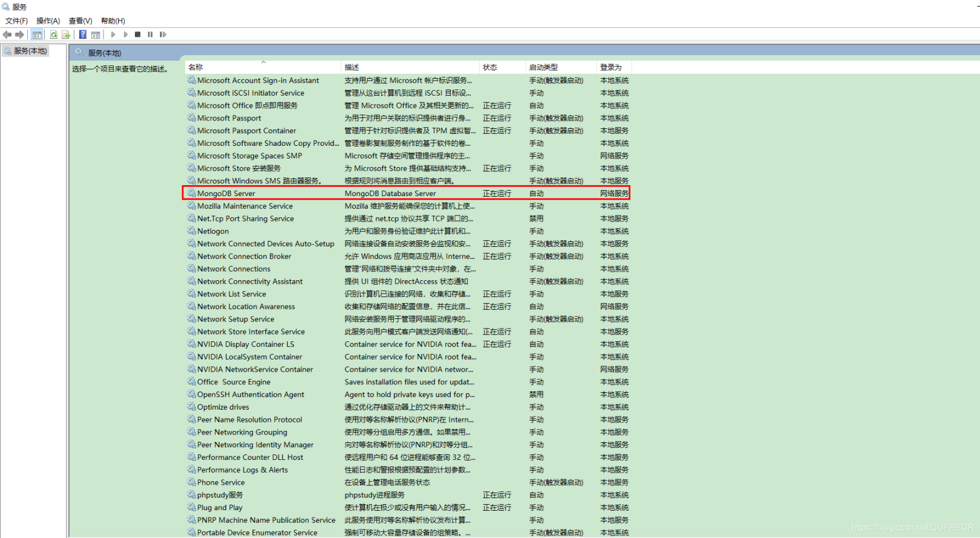
Task: Click gear icon beside Optimize drives
Action: [x=192, y=407]
